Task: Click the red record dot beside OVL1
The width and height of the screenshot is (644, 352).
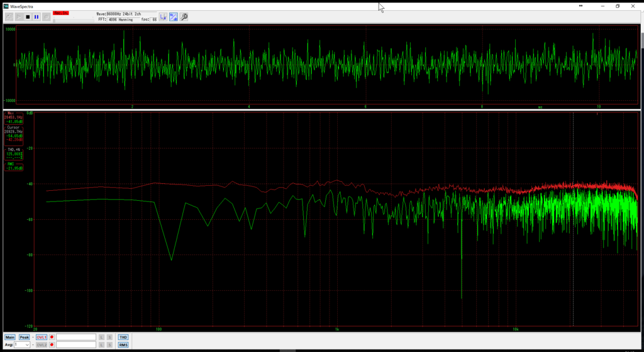Action: click(52, 337)
